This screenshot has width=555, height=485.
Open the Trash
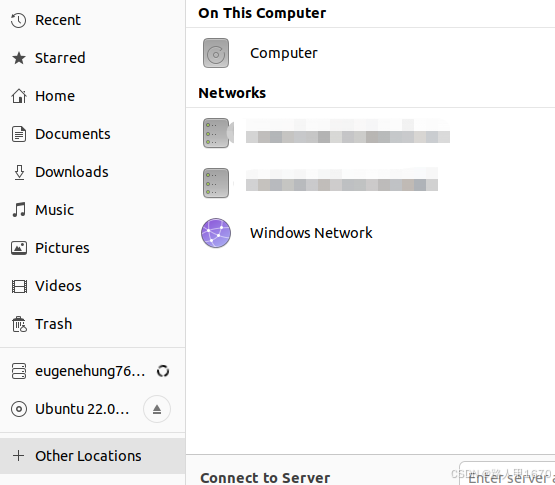(x=92, y=324)
